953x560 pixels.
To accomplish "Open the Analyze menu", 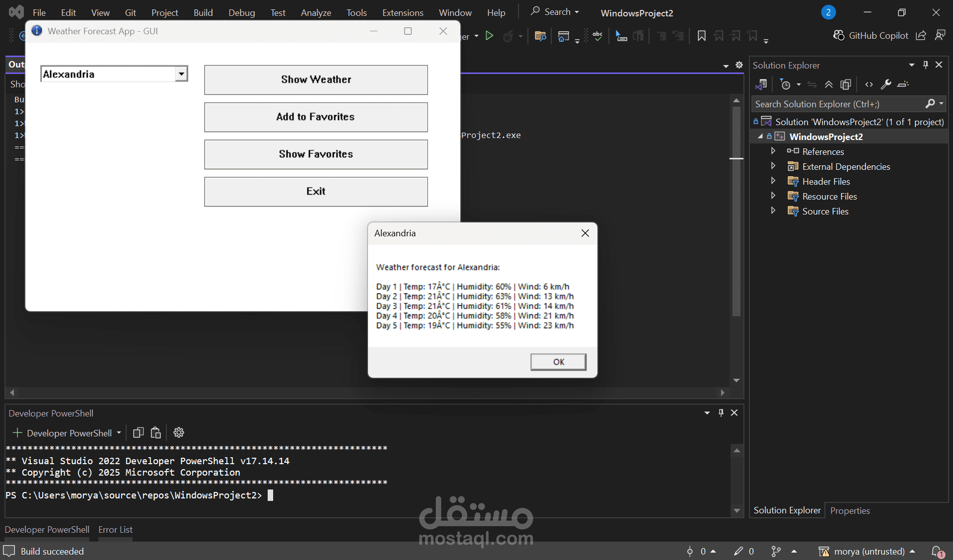I will [x=316, y=12].
